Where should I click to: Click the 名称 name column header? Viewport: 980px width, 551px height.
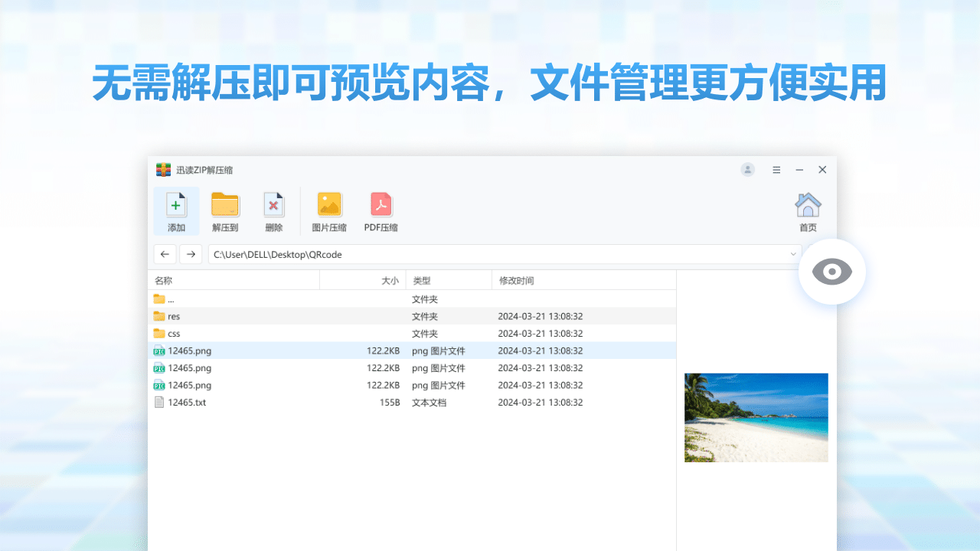point(163,279)
